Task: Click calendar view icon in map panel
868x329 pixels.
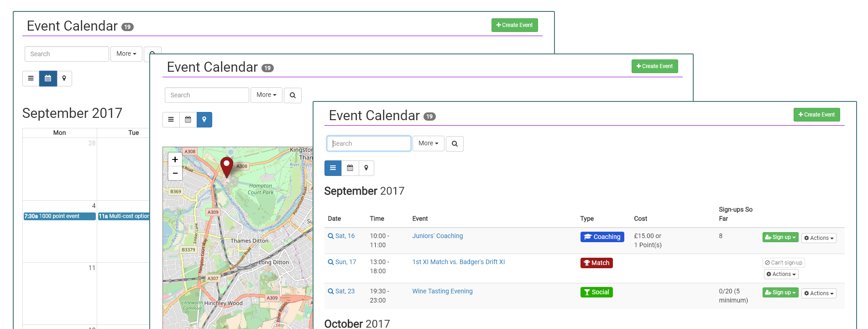Action: (x=188, y=120)
